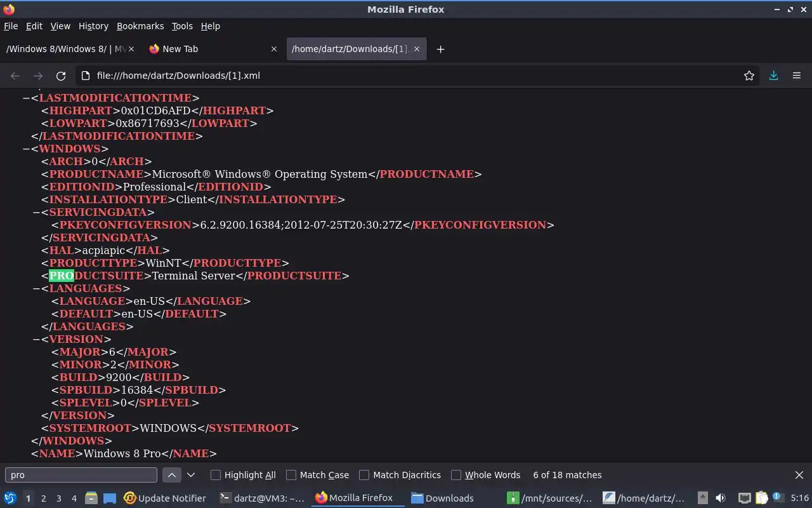The width and height of the screenshot is (812, 508).
Task: Open the Bookmarks menu
Action: coord(140,26)
